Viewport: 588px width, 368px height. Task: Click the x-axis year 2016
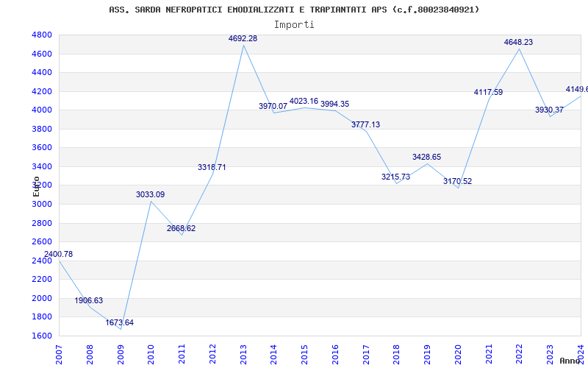click(x=335, y=355)
